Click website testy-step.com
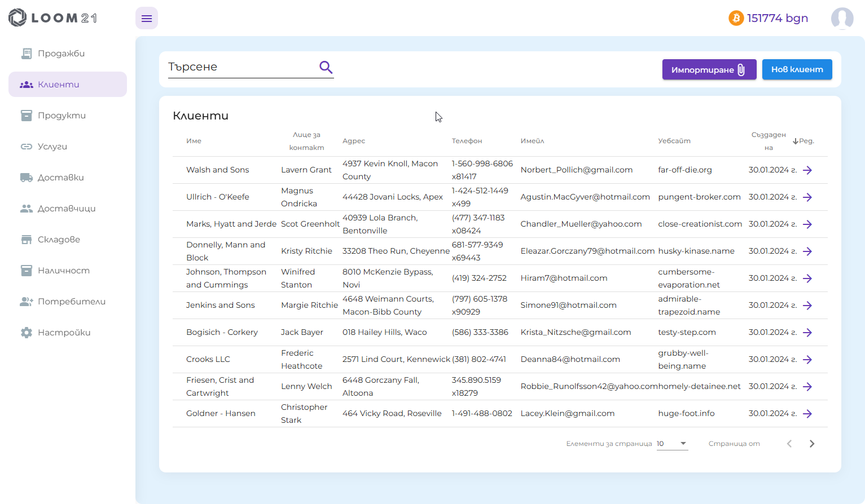This screenshot has width=865, height=504. click(687, 333)
